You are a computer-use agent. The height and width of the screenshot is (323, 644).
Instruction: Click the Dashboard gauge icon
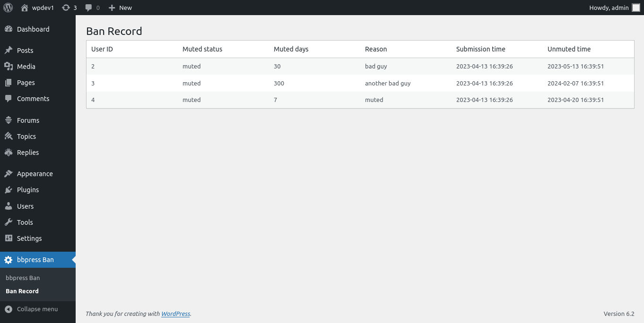click(9, 29)
